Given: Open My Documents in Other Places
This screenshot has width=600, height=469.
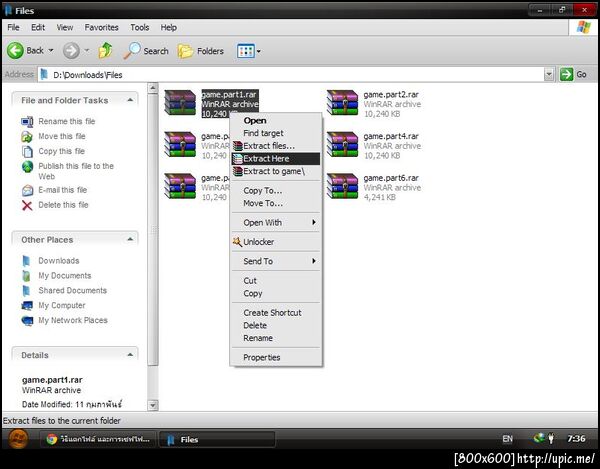Looking at the screenshot, I should click(x=65, y=275).
